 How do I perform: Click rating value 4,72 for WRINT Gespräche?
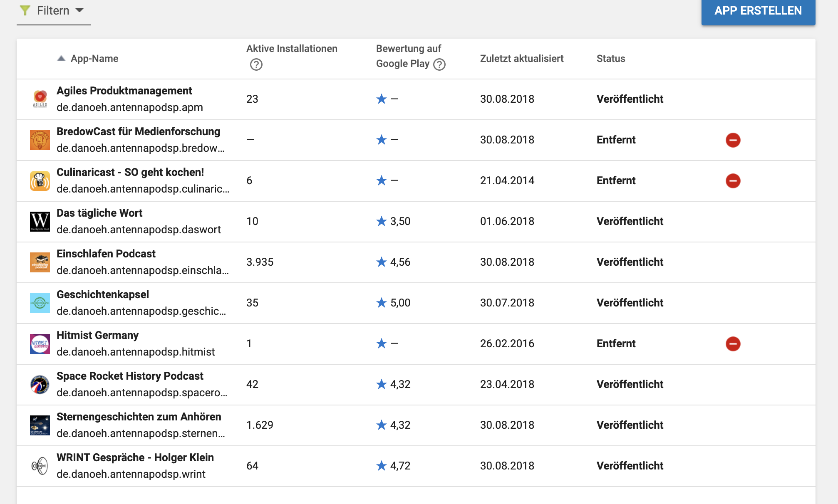[400, 466]
